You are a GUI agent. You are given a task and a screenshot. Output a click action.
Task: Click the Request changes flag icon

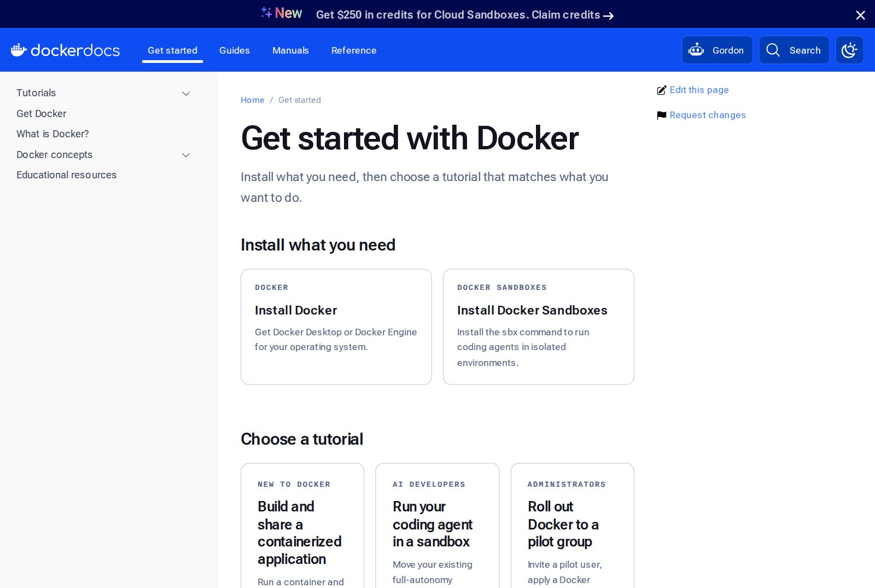662,115
